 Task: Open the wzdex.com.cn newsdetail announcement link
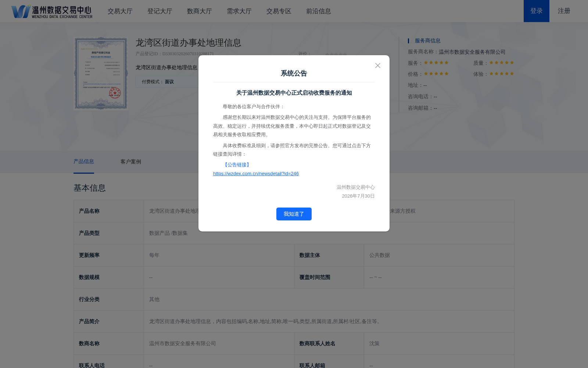click(x=256, y=174)
